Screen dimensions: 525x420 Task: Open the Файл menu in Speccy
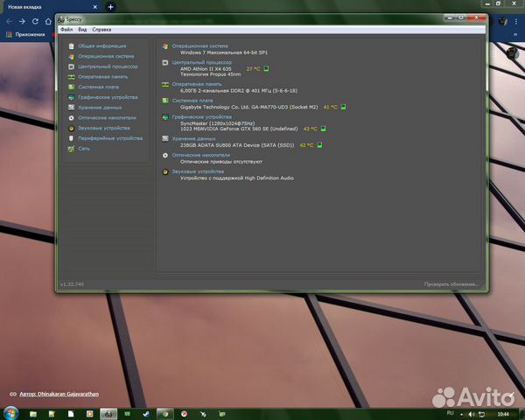66,30
